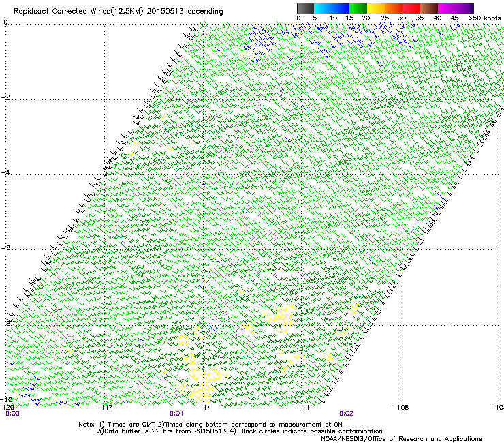Click the brown 35-40 knots color segment

pyautogui.click(x=429, y=8)
